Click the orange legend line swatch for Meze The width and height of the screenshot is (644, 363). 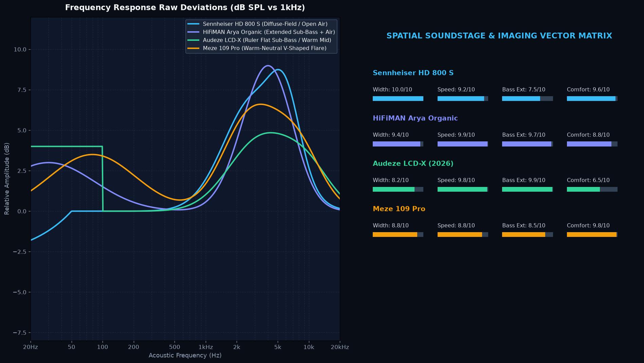tap(194, 48)
